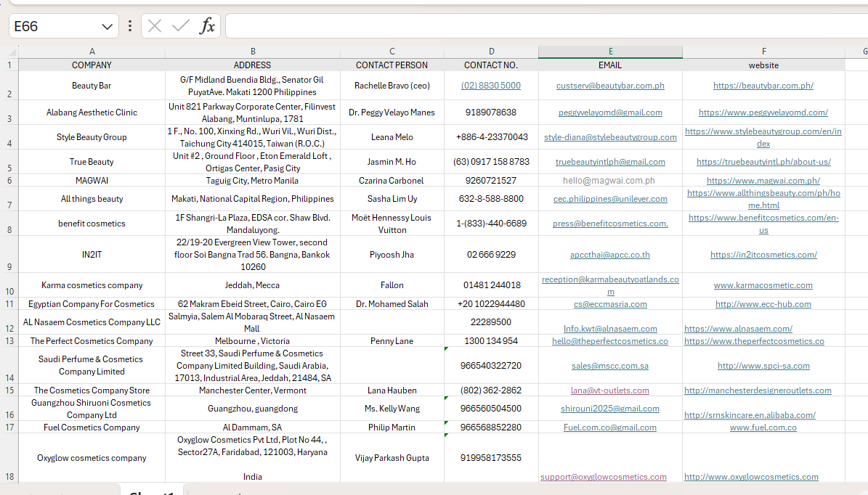Select the CONTACT PERSON header cell
The height and width of the screenshot is (495, 868).
click(392, 65)
